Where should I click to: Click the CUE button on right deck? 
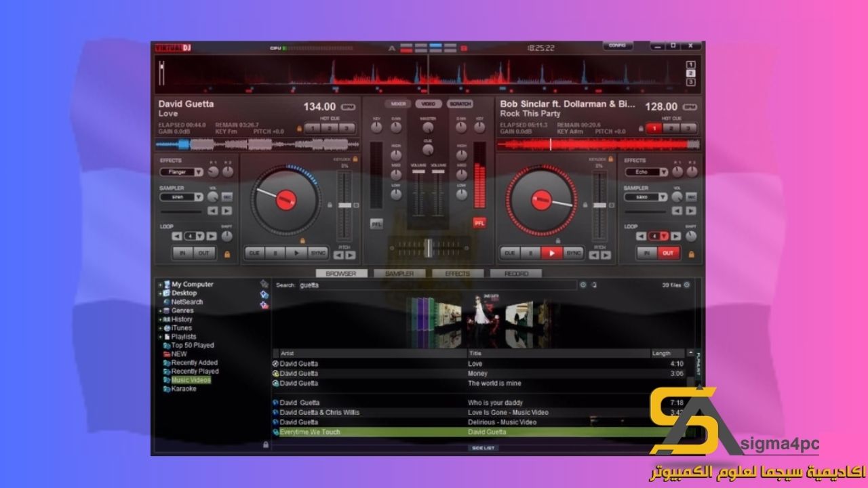coord(510,253)
